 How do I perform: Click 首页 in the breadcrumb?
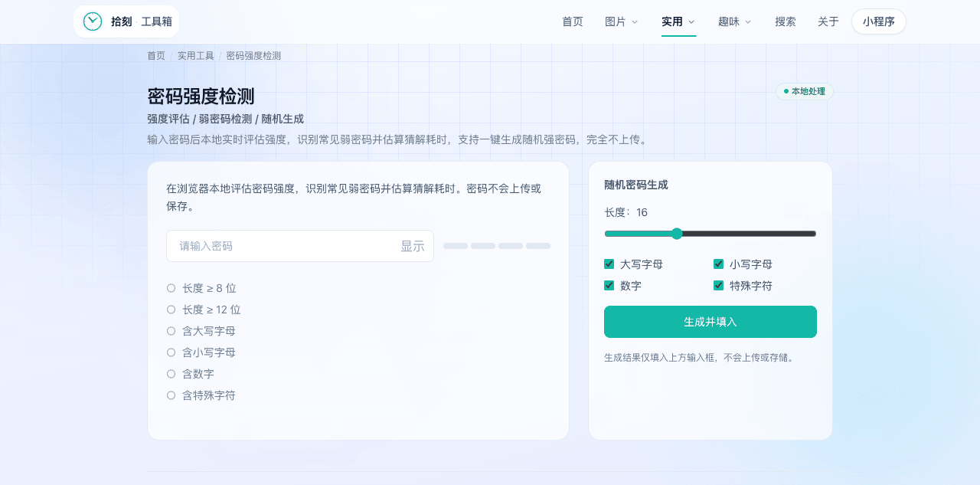click(156, 56)
